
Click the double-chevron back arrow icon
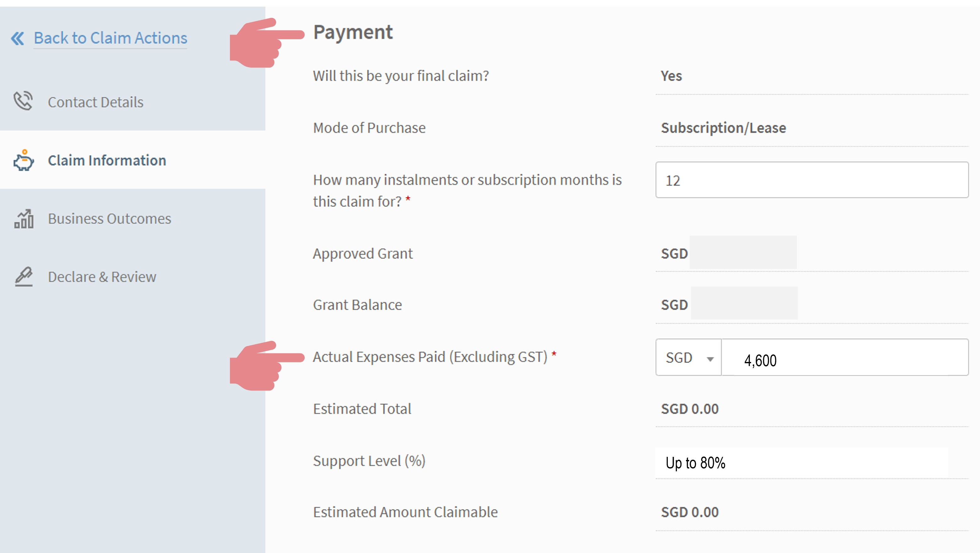click(x=18, y=38)
